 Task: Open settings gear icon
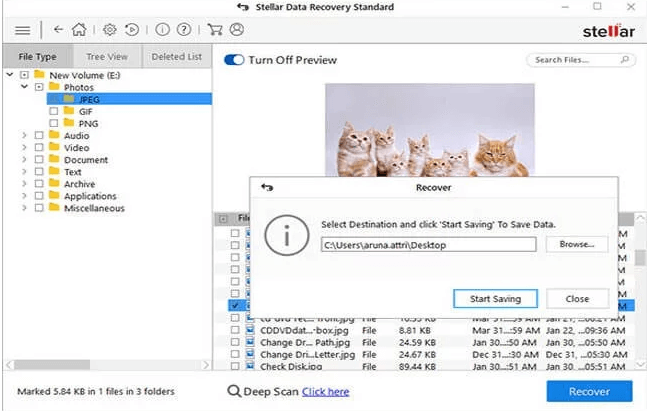point(110,30)
